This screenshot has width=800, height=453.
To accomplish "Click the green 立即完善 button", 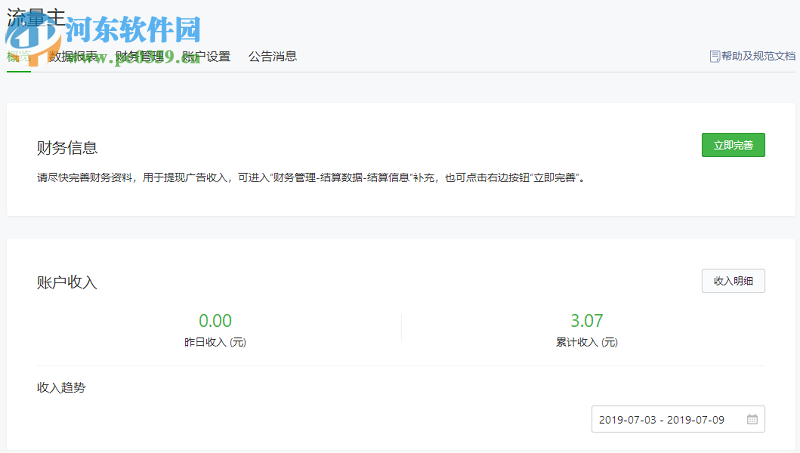I will pos(733,145).
